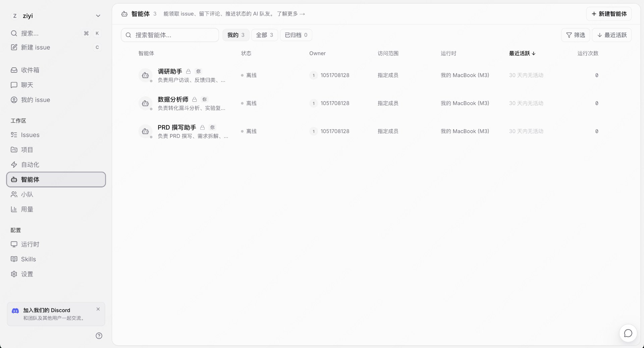Click the Discord logo icon
Viewport: 644px width, 348px height.
tap(15, 311)
